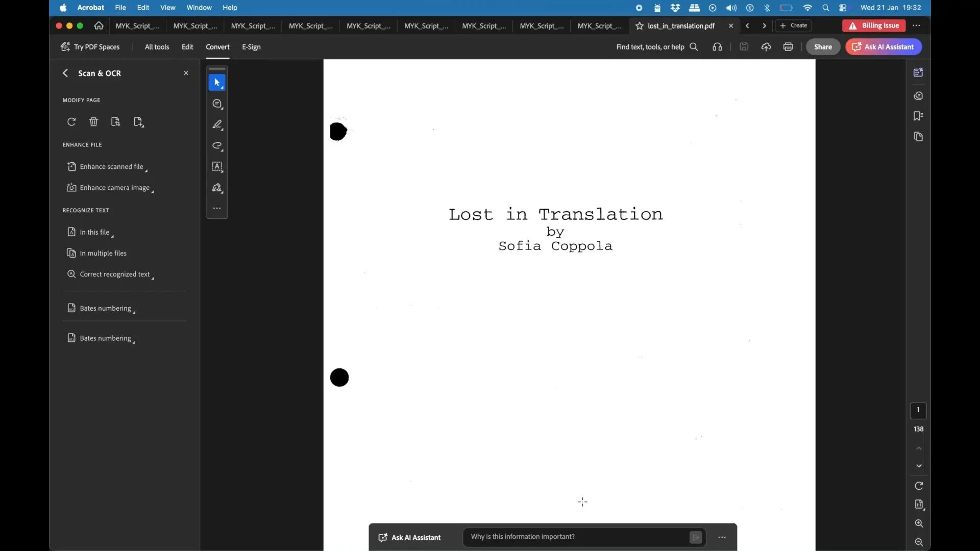The height and width of the screenshot is (551, 980).
Task: Open the Window menu in the menu bar
Action: coord(199,8)
